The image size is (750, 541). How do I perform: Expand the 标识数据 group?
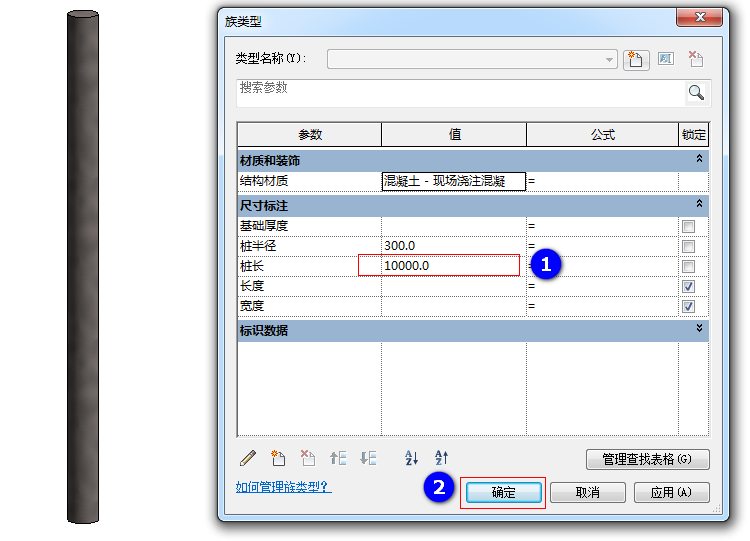[699, 328]
